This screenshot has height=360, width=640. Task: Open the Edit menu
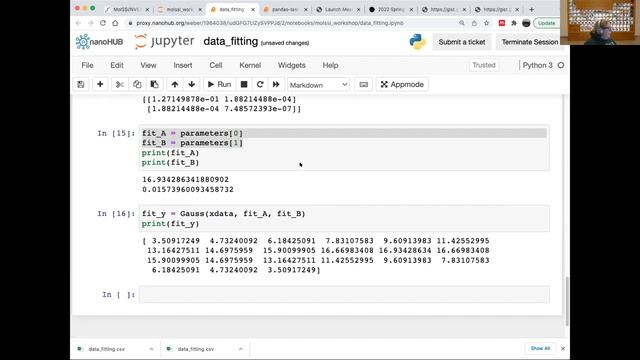tap(117, 65)
